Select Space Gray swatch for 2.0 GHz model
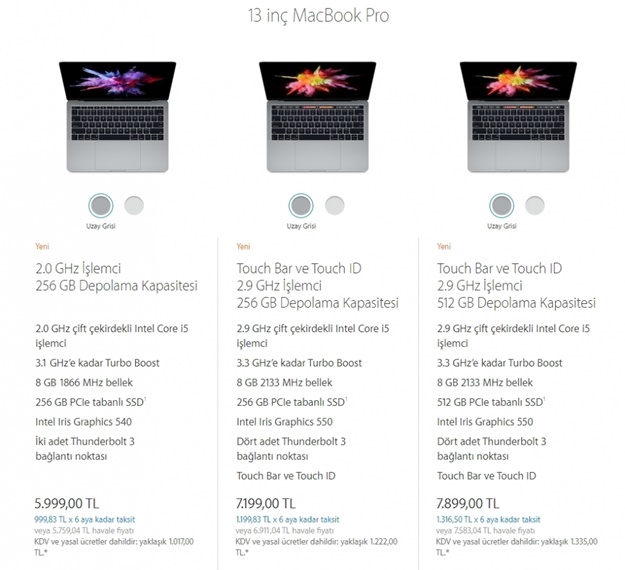 (x=101, y=206)
